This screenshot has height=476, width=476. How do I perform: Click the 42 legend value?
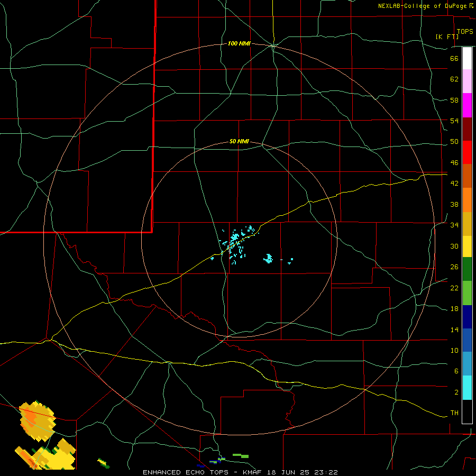(x=454, y=184)
